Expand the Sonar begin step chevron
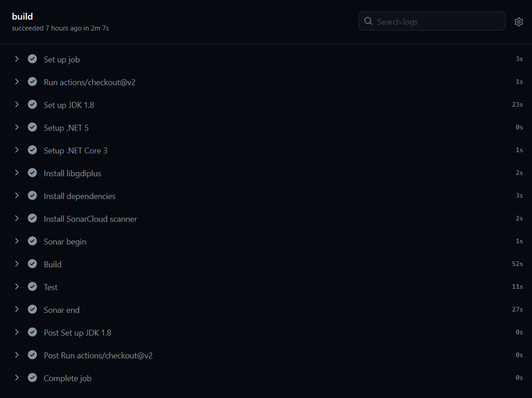The image size is (532, 398). click(x=16, y=241)
